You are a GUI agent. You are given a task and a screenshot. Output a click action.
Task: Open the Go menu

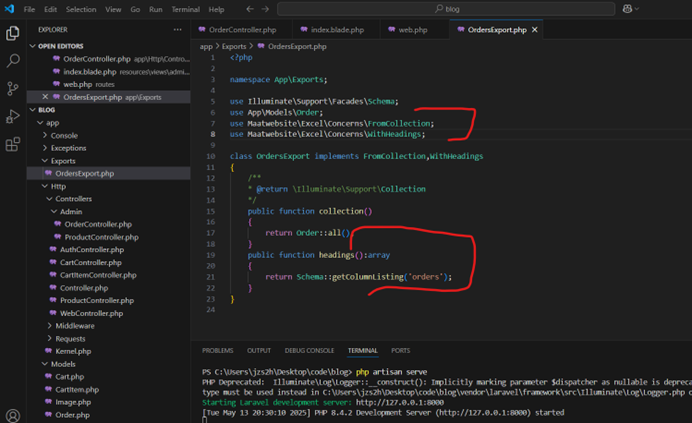(x=135, y=9)
